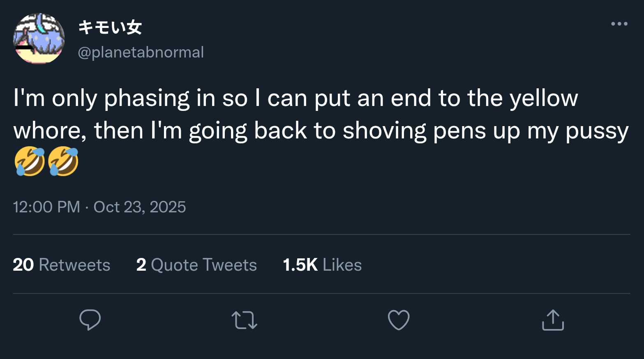644x359 pixels.
Task: Click the bold 20 retweets number
Action: click(x=23, y=265)
